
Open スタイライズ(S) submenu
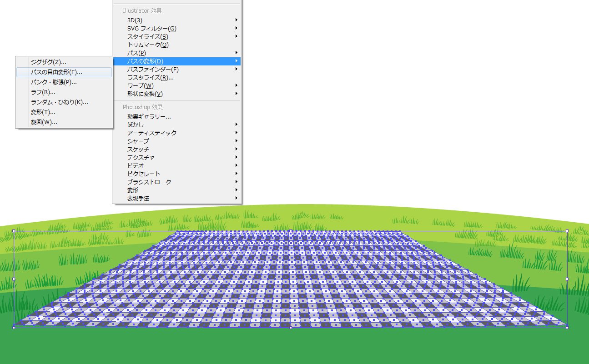[x=177, y=36]
